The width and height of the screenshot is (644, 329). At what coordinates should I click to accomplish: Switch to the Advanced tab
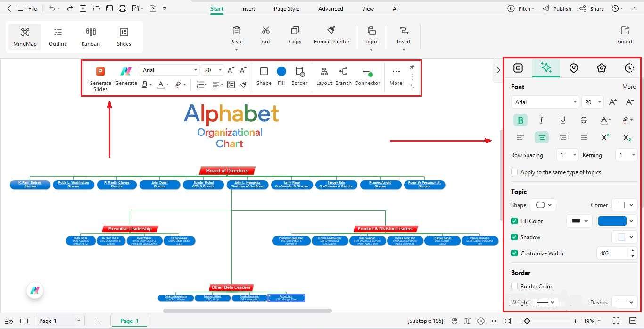pos(330,8)
